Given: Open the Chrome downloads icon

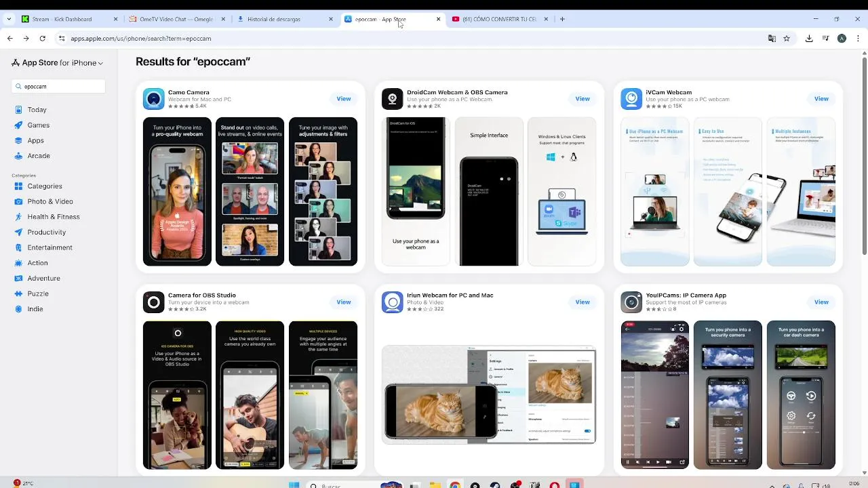Looking at the screenshot, I should click(809, 39).
